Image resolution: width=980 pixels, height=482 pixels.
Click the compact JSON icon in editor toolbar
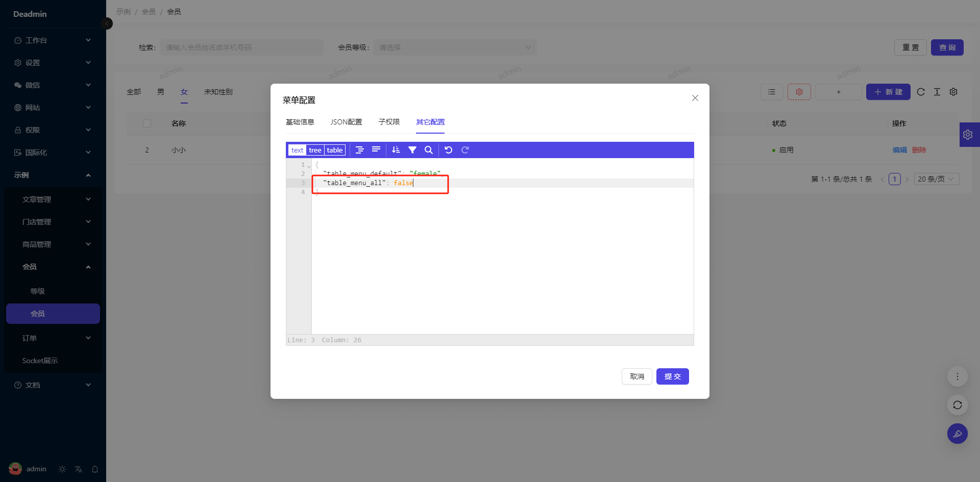tap(376, 150)
